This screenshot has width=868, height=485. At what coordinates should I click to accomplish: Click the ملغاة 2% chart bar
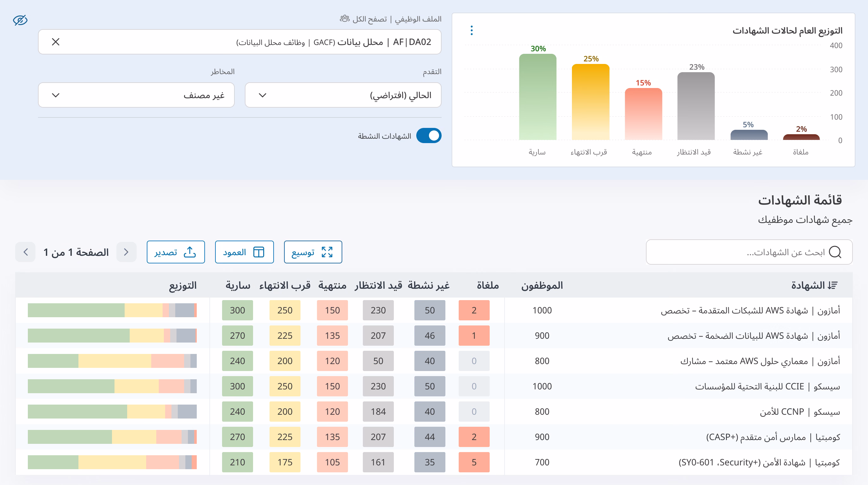801,137
